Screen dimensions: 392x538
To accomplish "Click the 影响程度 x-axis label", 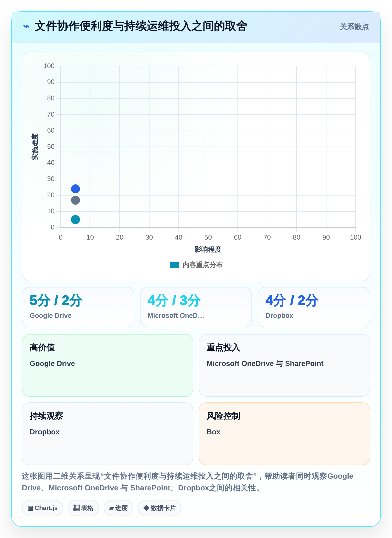I will coord(208,249).
